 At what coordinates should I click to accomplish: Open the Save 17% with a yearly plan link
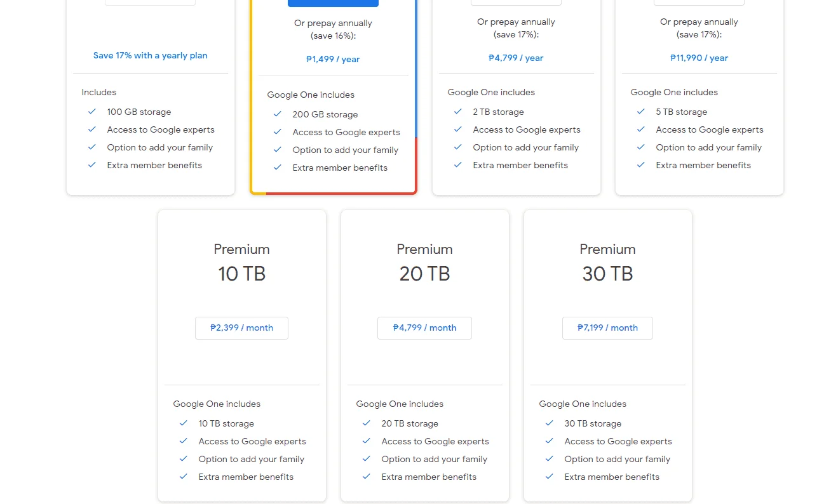pos(151,55)
